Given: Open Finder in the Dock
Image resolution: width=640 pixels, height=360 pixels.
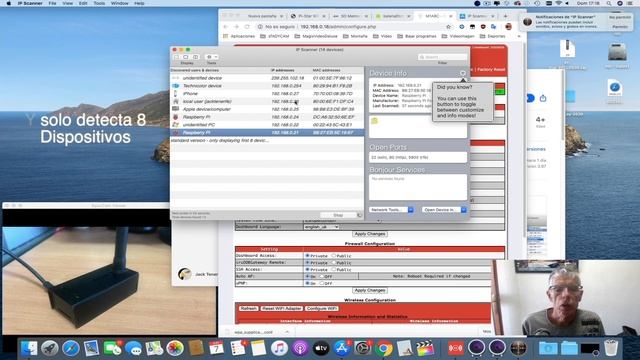Looking at the screenshot, I should pyautogui.click(x=29, y=348).
